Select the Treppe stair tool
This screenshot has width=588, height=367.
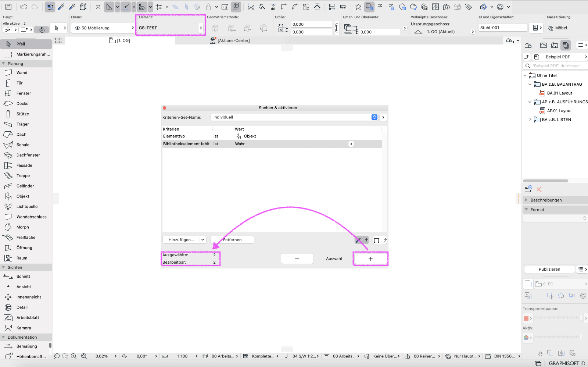click(x=23, y=176)
